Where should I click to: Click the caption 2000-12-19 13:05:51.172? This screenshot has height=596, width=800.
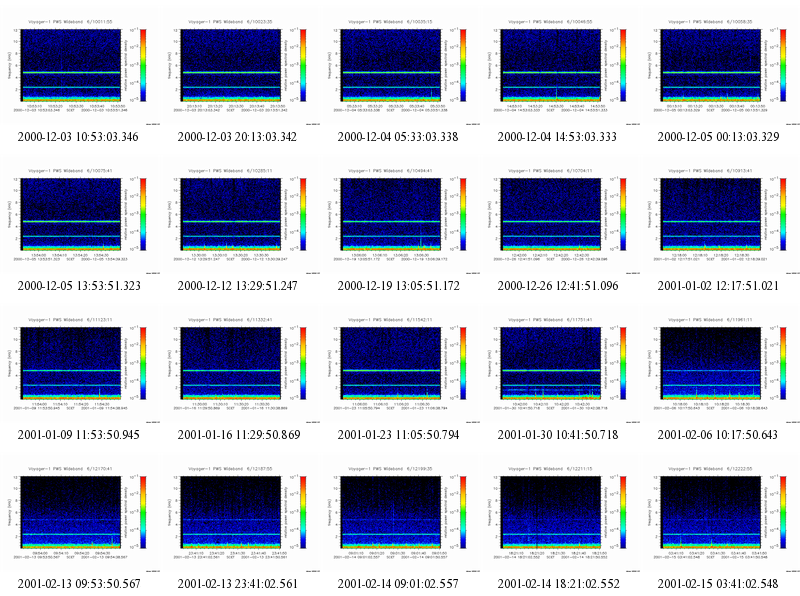click(398, 286)
